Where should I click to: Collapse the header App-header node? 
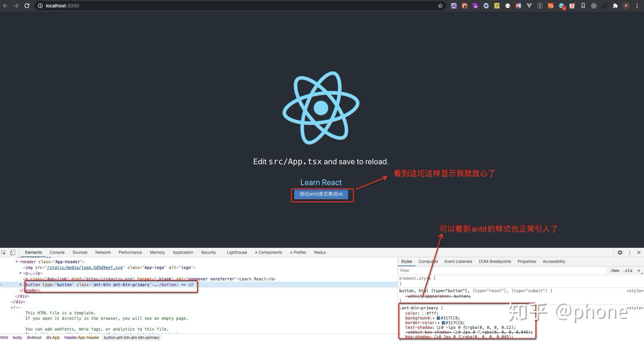click(16, 262)
